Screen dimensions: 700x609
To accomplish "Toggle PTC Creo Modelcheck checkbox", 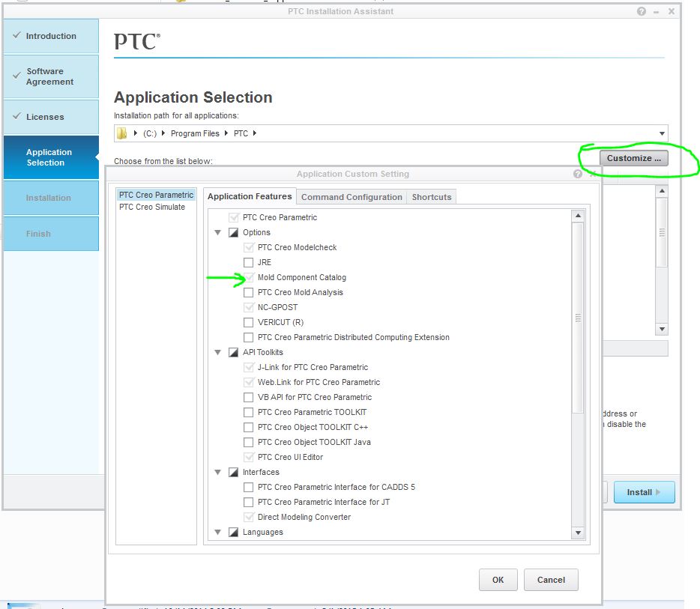I will coord(248,247).
